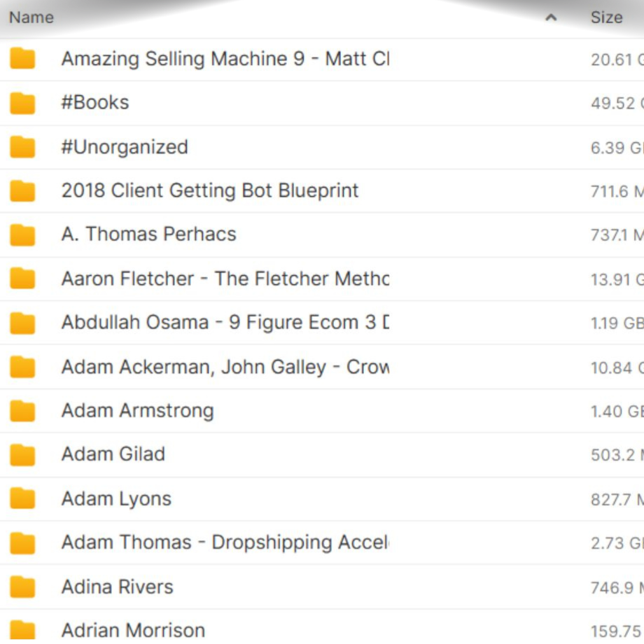Viewport: 644px width, 644px height.
Task: Open the Adrian Morrison folder name
Action: [x=133, y=630]
